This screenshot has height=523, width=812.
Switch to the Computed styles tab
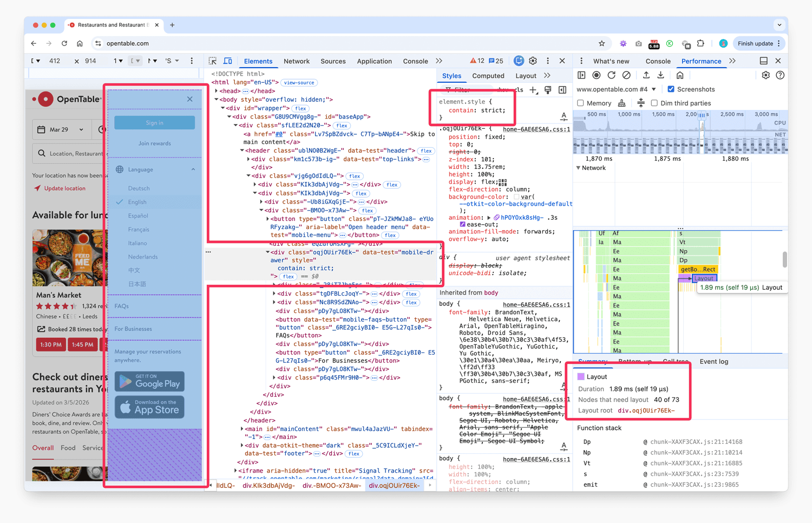point(488,76)
